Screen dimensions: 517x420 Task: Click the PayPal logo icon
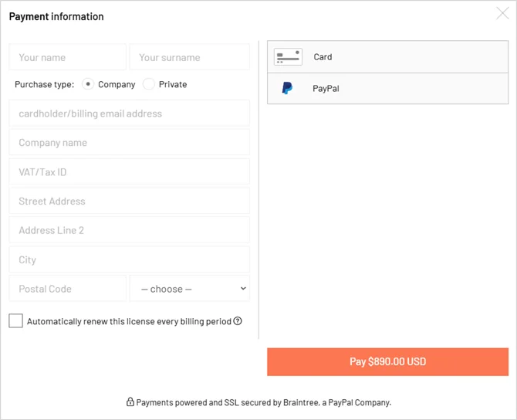(287, 88)
